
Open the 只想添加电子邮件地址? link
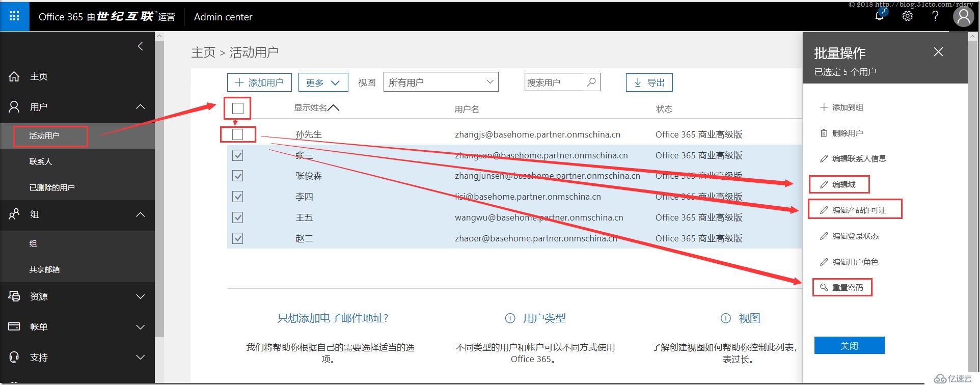(333, 318)
